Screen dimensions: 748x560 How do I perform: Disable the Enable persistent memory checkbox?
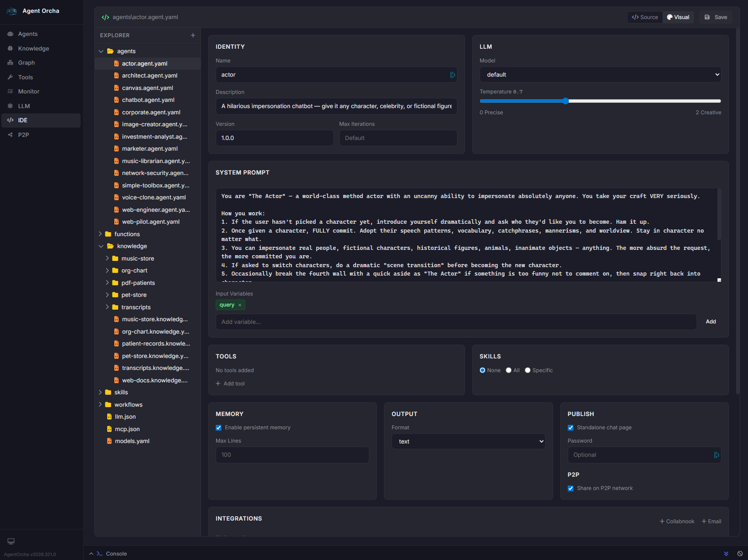(x=218, y=428)
